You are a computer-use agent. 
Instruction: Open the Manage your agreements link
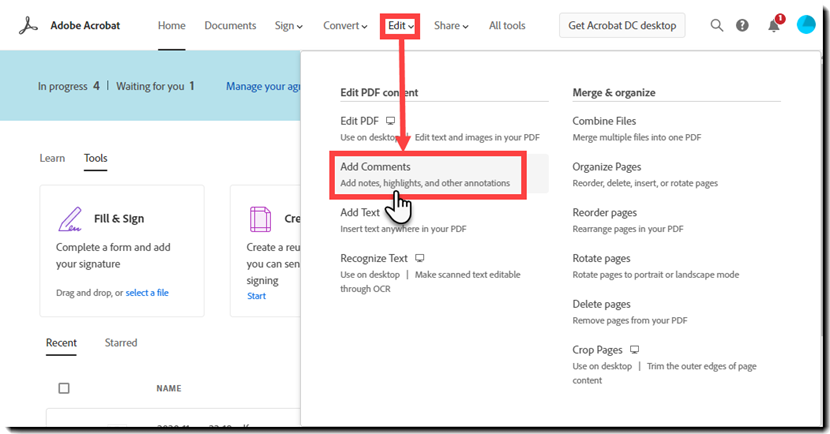[x=263, y=86]
